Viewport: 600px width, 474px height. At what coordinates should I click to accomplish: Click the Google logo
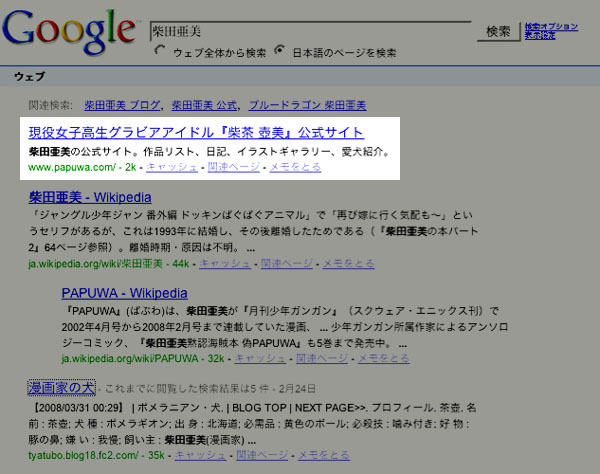point(69,31)
